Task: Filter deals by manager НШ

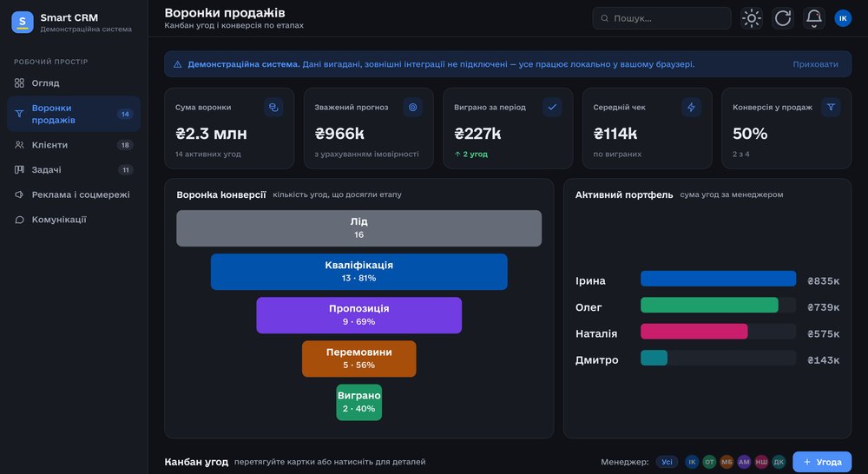Action: tap(762, 462)
